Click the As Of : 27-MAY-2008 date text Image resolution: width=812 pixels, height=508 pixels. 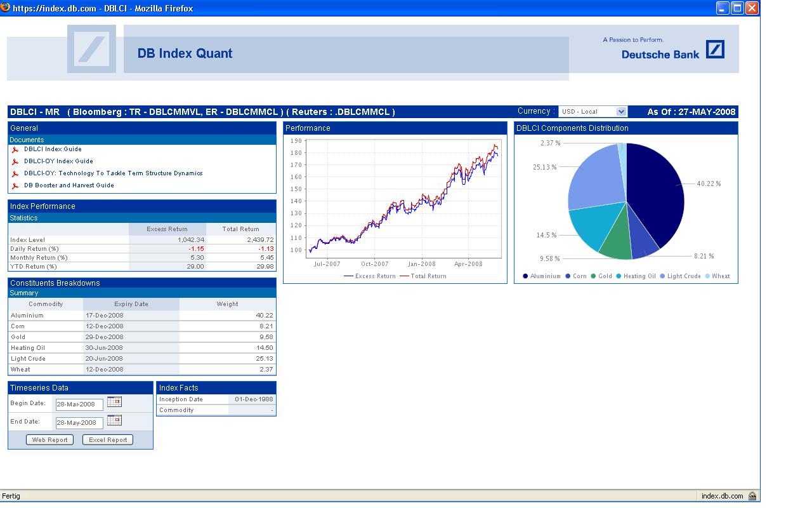click(691, 112)
